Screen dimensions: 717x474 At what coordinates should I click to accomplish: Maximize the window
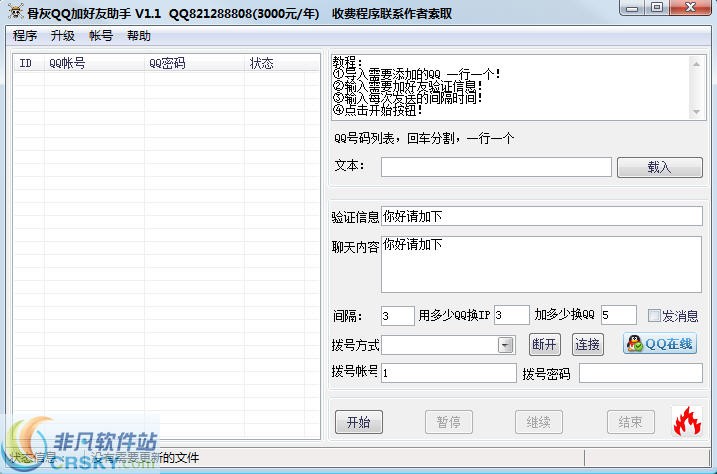point(657,8)
